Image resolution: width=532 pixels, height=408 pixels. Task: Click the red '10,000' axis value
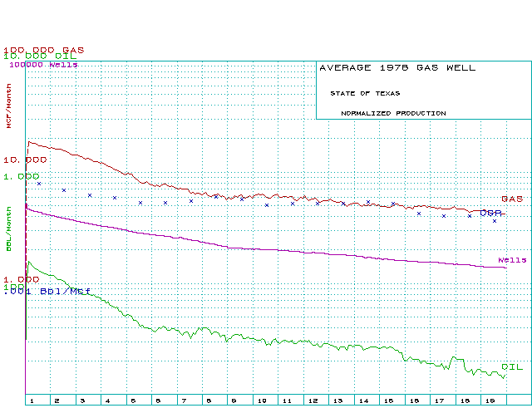[x=25, y=159]
